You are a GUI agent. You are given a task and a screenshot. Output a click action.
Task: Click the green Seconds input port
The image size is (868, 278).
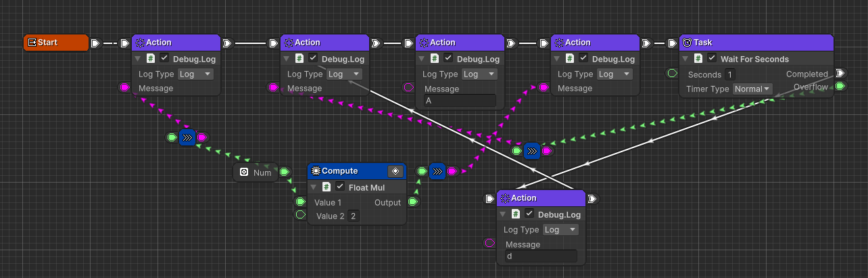671,73
